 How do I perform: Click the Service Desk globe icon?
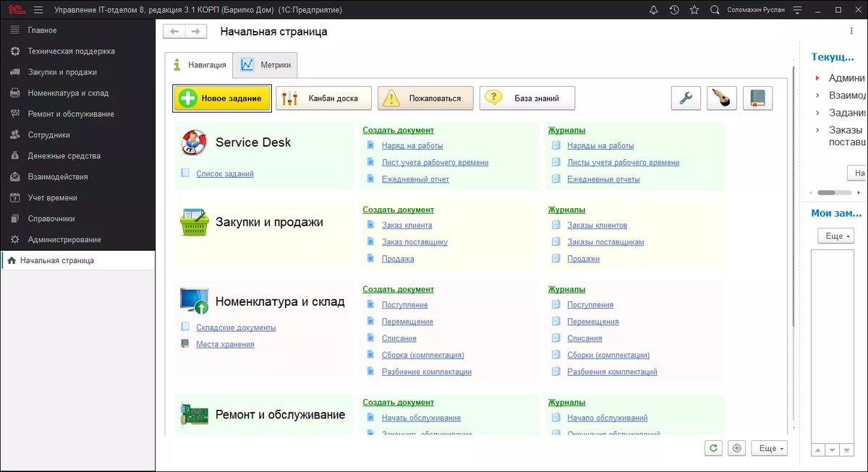coord(194,142)
